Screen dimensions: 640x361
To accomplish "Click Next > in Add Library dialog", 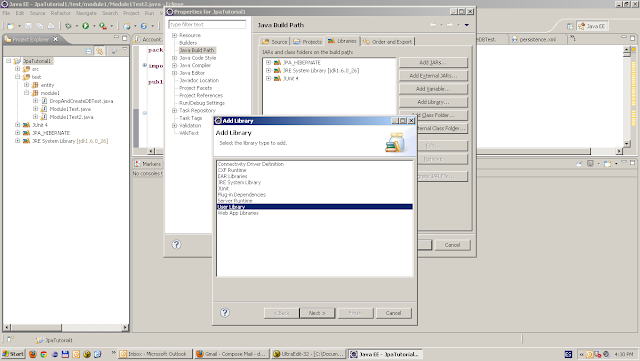I will pos(317,313).
